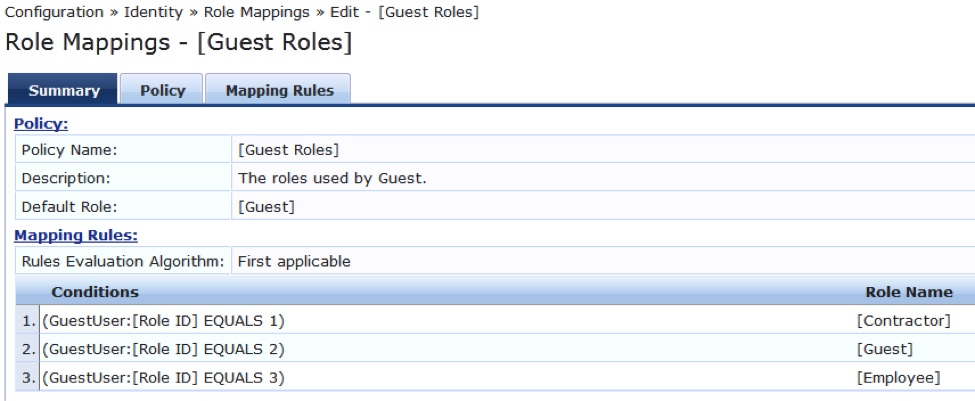Click the Role Name column header
Viewport: 975px width, 401px height.
908,292
